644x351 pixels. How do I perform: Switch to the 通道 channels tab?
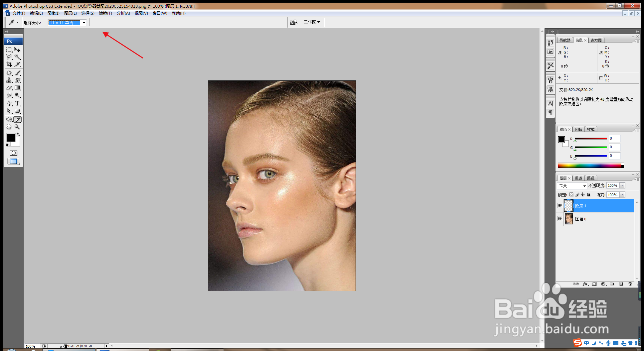coord(578,178)
